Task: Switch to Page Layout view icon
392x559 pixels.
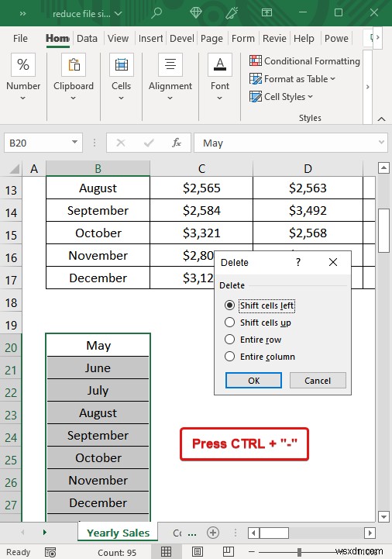Action: (x=197, y=551)
